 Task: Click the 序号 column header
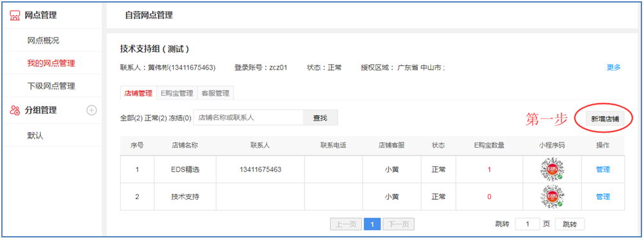click(x=137, y=146)
